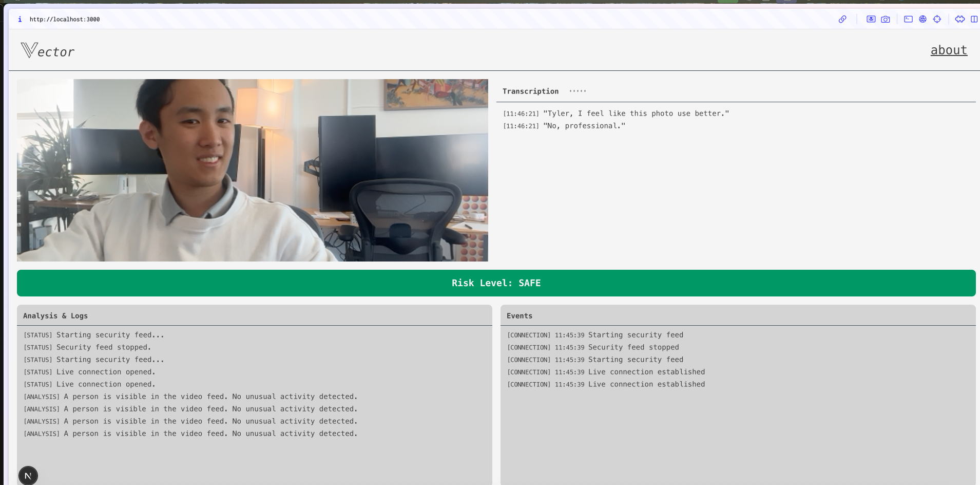Click "Security feed stopped." status log

pyautogui.click(x=87, y=347)
